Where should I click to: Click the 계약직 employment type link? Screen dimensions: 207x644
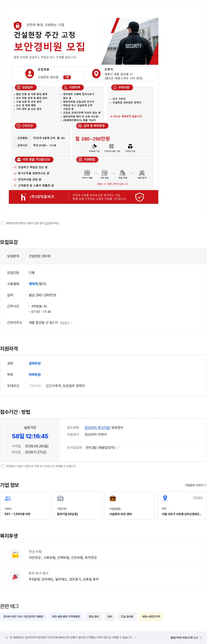[33, 284]
